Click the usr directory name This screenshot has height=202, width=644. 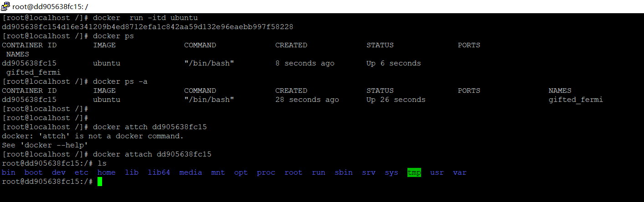click(x=437, y=172)
